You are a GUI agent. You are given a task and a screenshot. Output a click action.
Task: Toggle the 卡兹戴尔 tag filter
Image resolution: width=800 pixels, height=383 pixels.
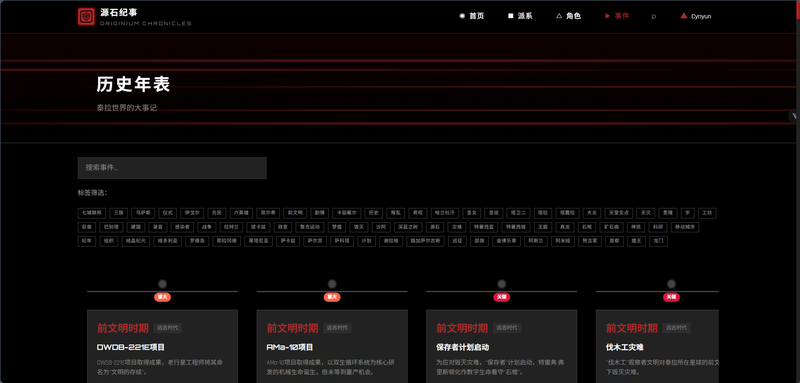point(347,213)
